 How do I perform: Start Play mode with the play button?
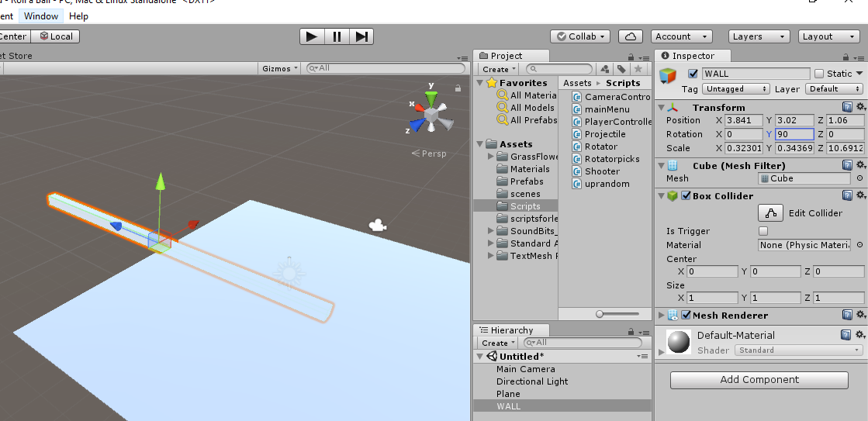(312, 36)
